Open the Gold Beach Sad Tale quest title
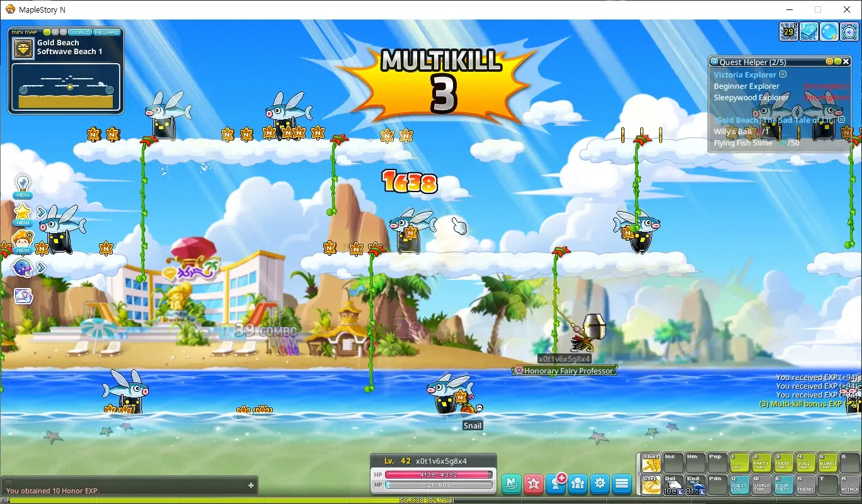Viewport: 862px width, 504px height. (775, 120)
